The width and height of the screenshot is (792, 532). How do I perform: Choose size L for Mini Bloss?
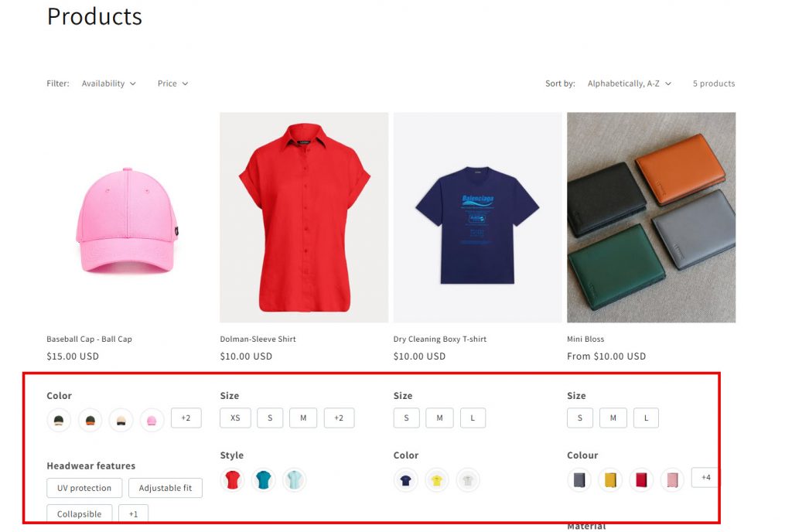pyautogui.click(x=646, y=418)
